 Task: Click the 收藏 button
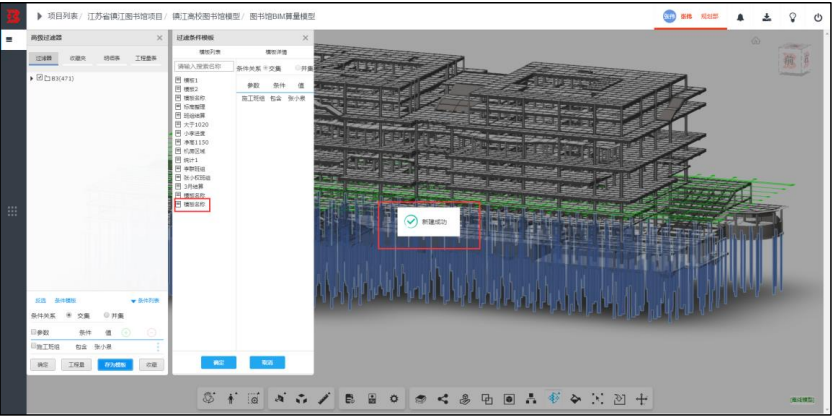tap(151, 364)
